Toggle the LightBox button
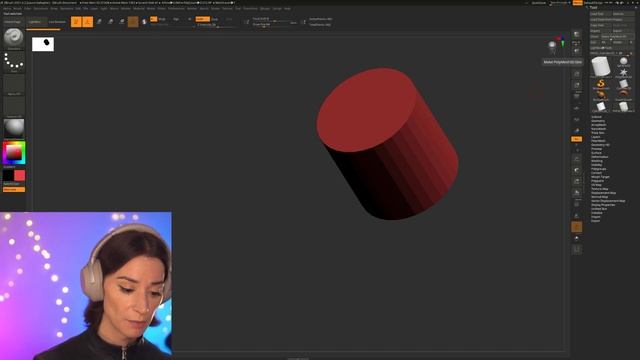 (x=34, y=22)
